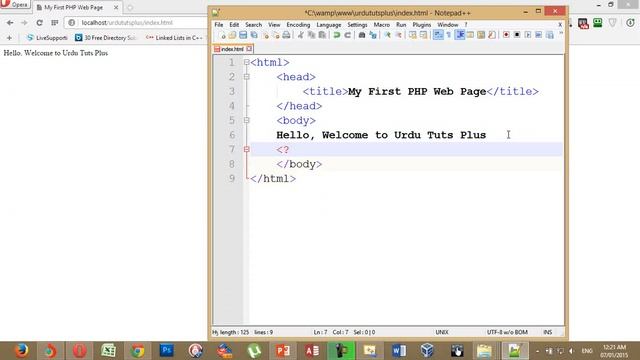The width and height of the screenshot is (640, 360).
Task: Click the Zoom Out toolbar icon
Action: (398, 35)
